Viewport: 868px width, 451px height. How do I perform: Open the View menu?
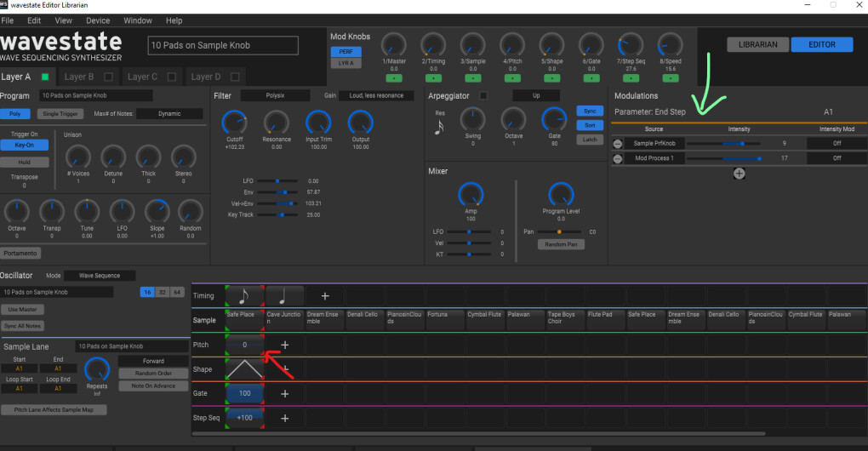pos(63,20)
